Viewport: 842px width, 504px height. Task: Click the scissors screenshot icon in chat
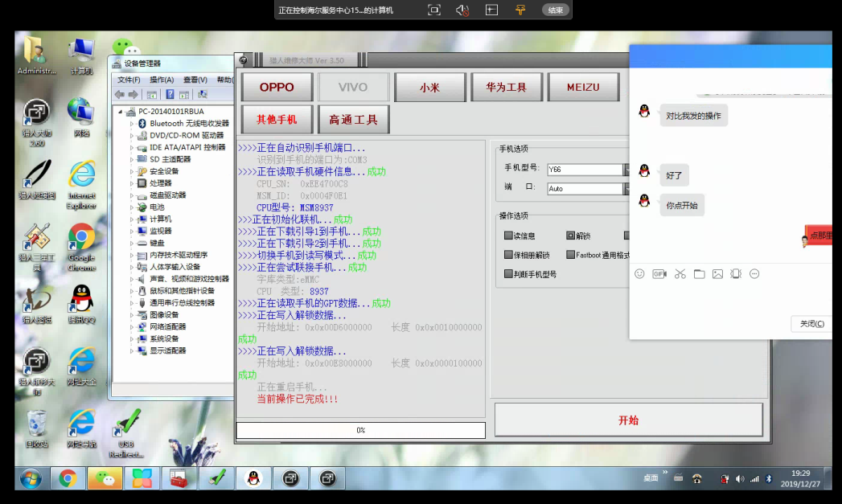tap(680, 274)
